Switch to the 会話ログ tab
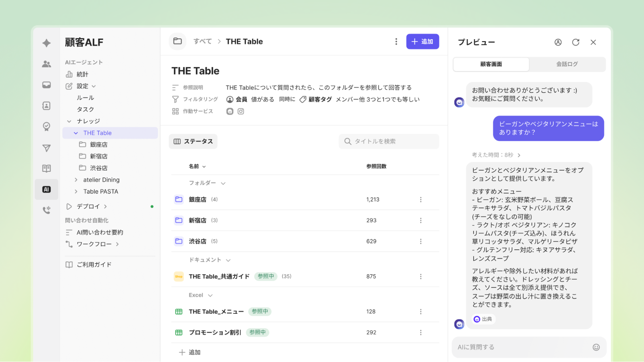 [x=567, y=64]
